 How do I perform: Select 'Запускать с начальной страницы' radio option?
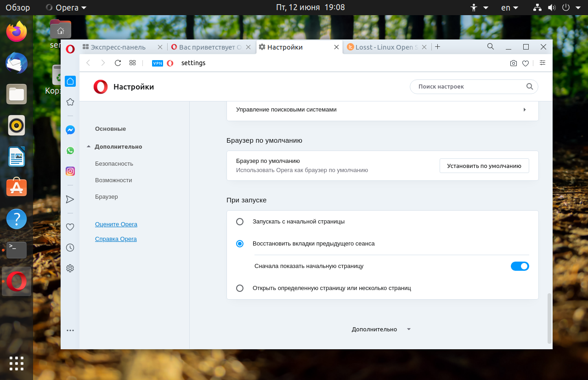point(240,222)
